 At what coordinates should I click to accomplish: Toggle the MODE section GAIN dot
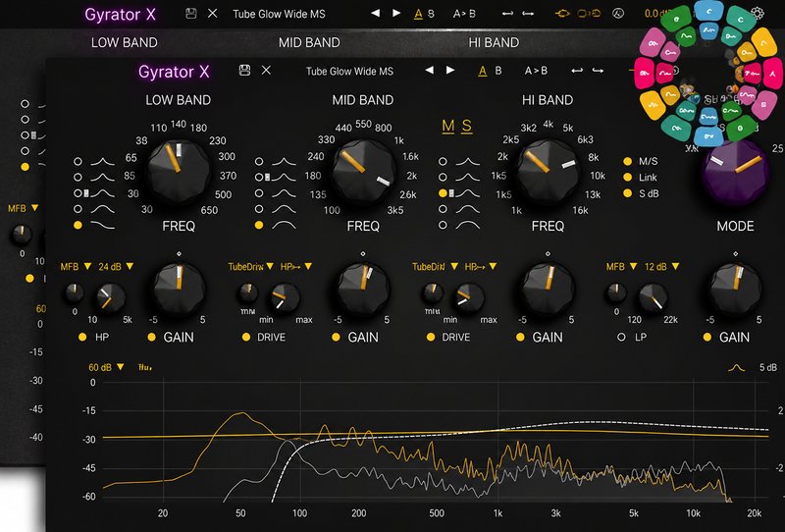coord(707,337)
